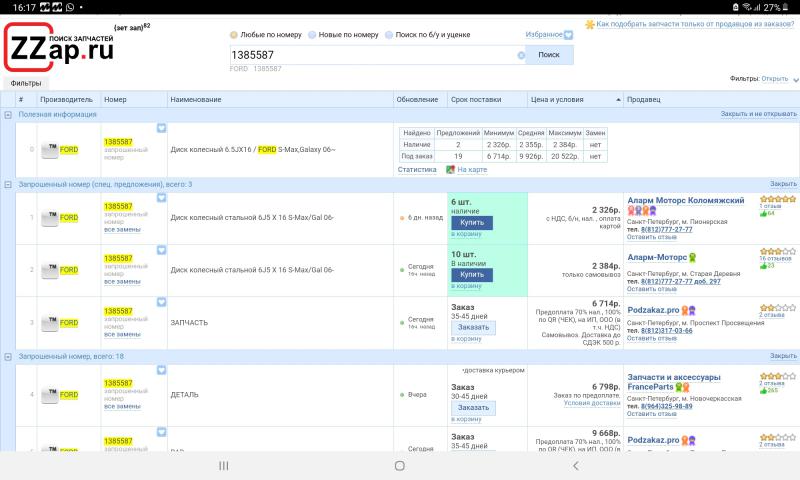Viewport: 800px width, 480px height.
Task: Add info row 0 part to favorites
Action: tap(161, 128)
